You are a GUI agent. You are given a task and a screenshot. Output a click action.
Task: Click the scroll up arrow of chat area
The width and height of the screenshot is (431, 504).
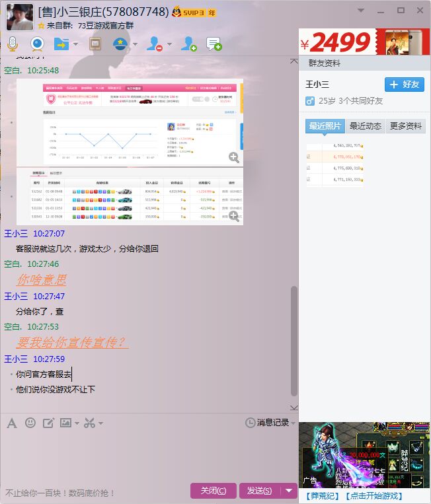click(294, 61)
